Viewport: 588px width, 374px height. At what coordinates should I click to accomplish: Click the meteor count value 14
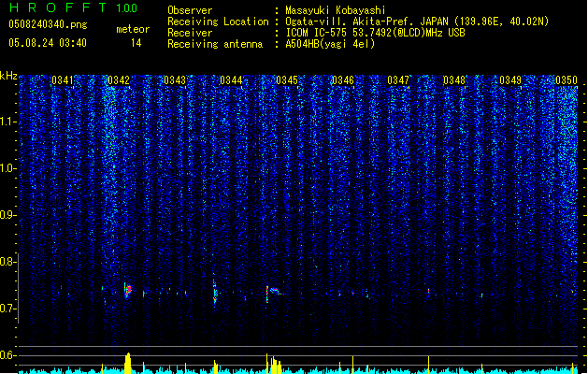pyautogui.click(x=136, y=43)
